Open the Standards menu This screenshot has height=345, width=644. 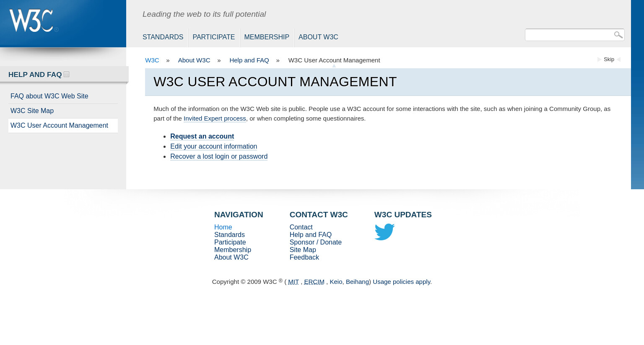click(x=163, y=37)
